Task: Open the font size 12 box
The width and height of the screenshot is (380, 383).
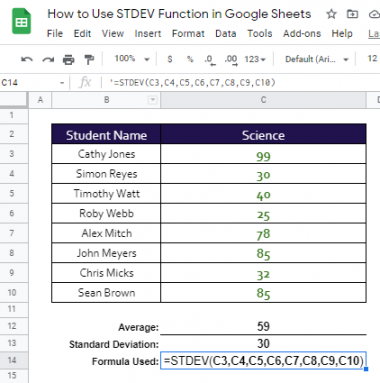Action: tap(372, 59)
